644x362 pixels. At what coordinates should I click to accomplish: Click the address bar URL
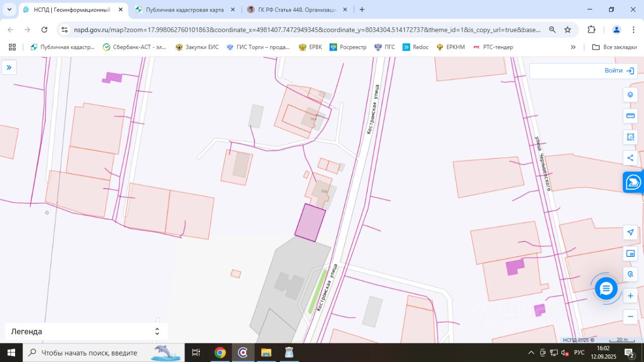[307, 30]
